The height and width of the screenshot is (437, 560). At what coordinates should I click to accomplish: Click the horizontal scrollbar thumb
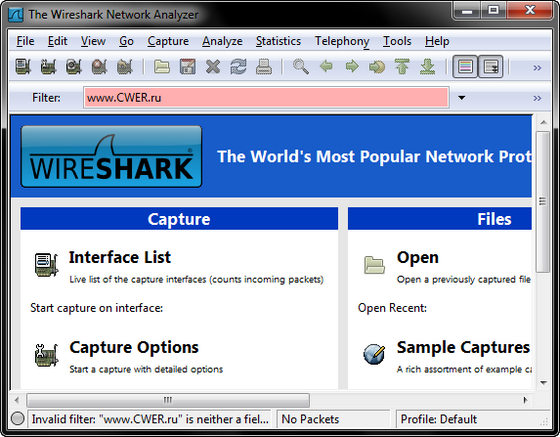pos(168,400)
